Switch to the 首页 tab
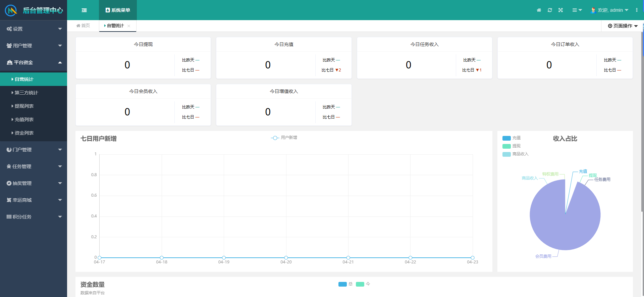Screen dimensions: 644x297 pyautogui.click(x=83, y=26)
